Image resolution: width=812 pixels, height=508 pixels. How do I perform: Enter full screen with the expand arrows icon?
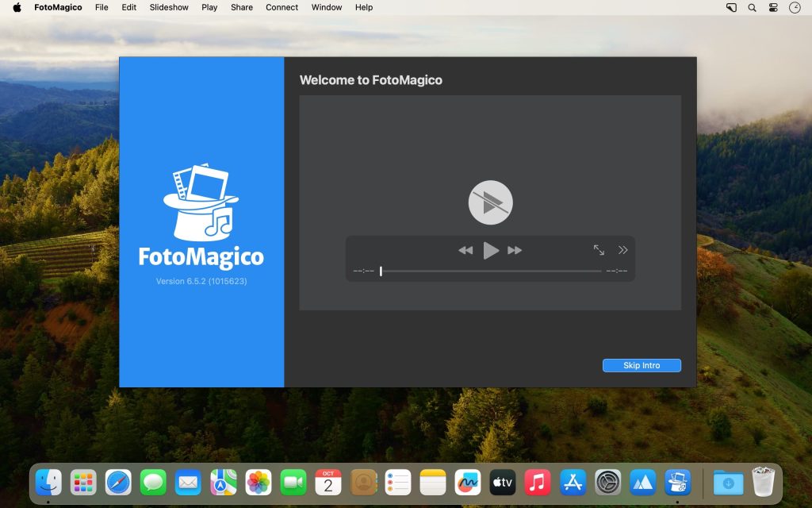599,250
